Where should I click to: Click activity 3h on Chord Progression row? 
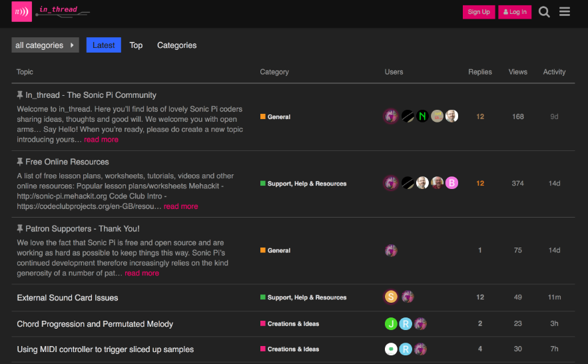click(554, 323)
